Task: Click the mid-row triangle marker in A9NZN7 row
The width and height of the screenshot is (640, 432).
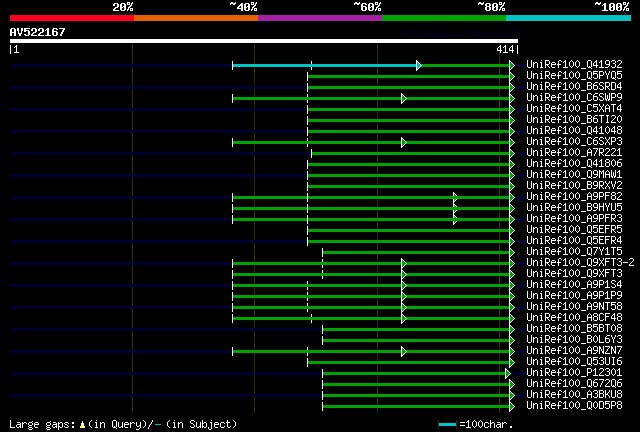Action: click(404, 352)
